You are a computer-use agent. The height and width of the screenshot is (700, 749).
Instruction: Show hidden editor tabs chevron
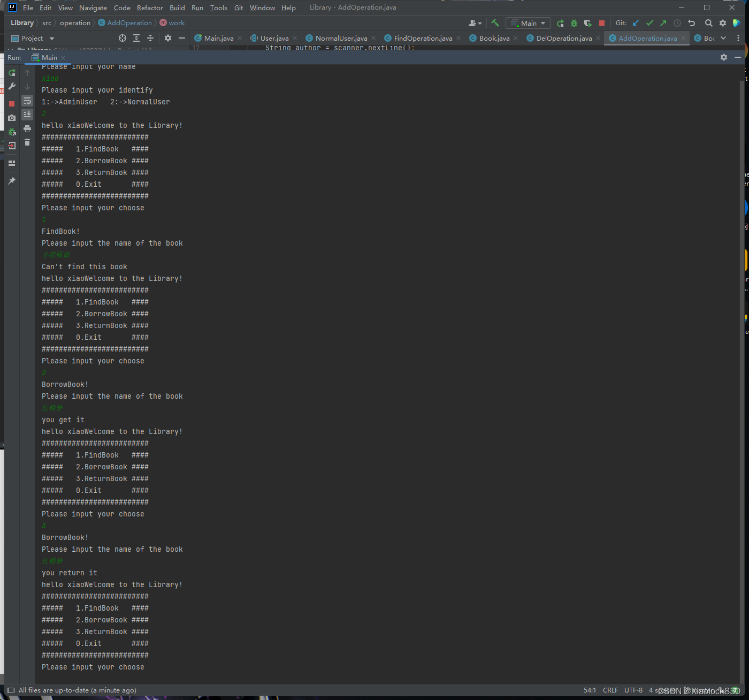tap(723, 38)
